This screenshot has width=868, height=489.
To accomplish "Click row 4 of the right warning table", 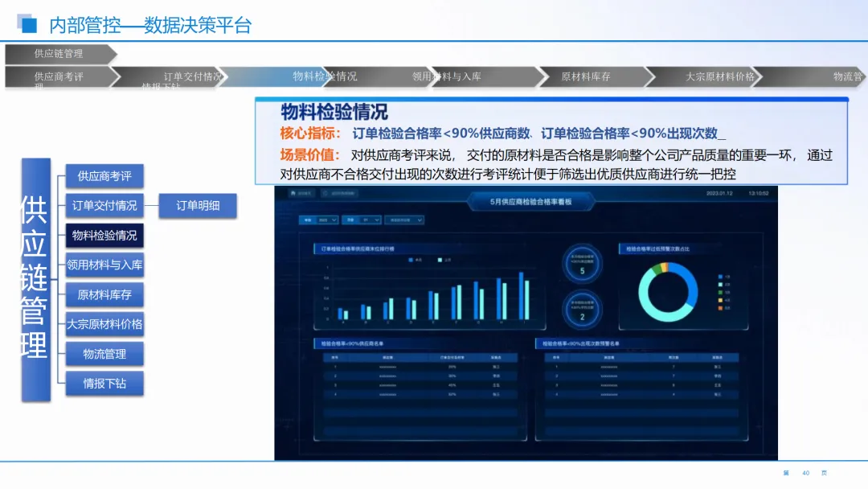I will (x=641, y=394).
